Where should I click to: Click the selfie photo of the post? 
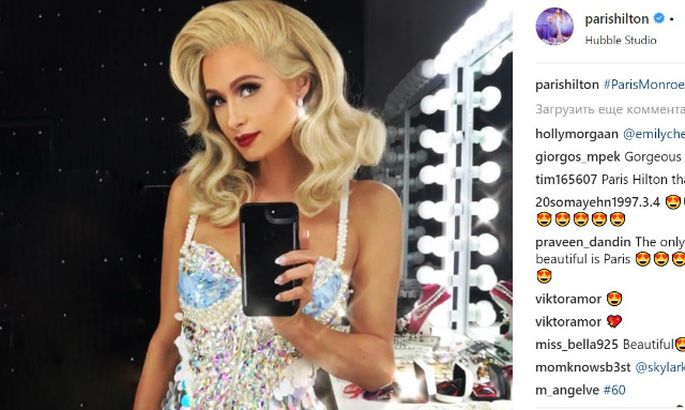(x=256, y=205)
